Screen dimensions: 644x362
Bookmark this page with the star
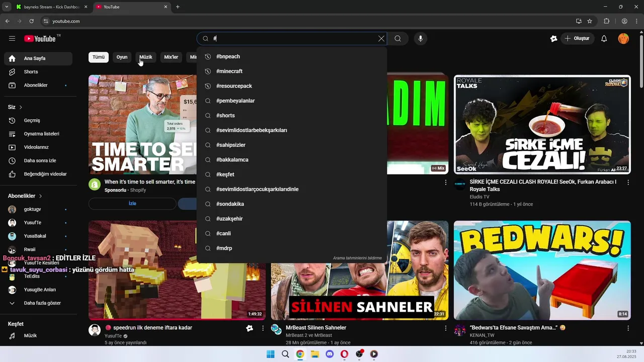(x=590, y=21)
